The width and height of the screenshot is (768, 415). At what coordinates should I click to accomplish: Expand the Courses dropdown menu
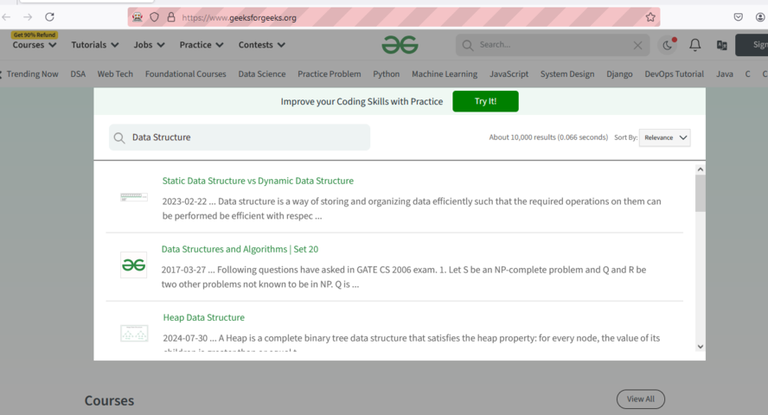[x=34, y=45]
